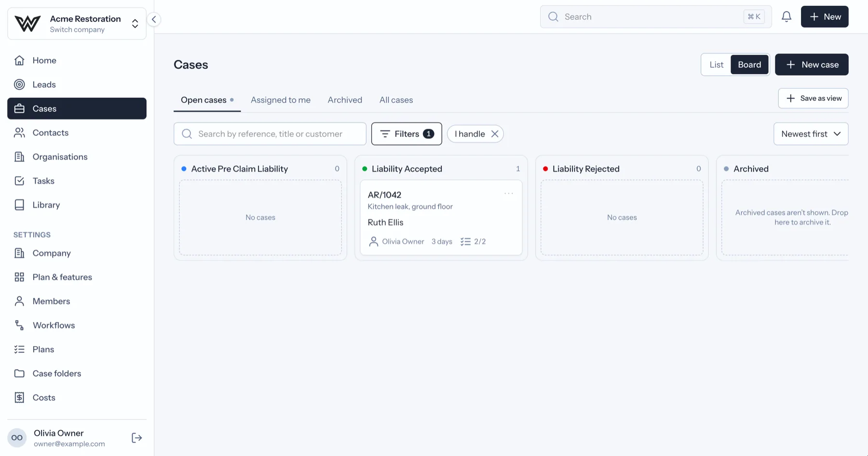Screen dimensions: 868x456
Task: Open Plan & features settings
Action: pos(77,277)
